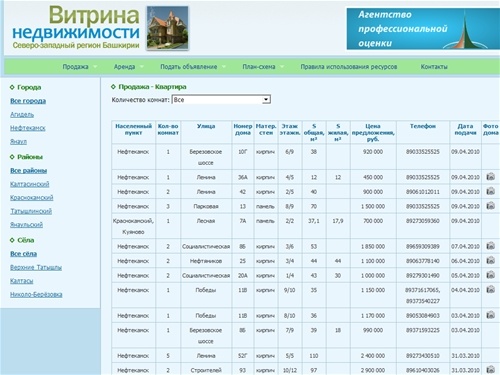Open the Количество комнат dropdown
Image resolution: width=500 pixels, height=375 pixels.
[x=221, y=100]
